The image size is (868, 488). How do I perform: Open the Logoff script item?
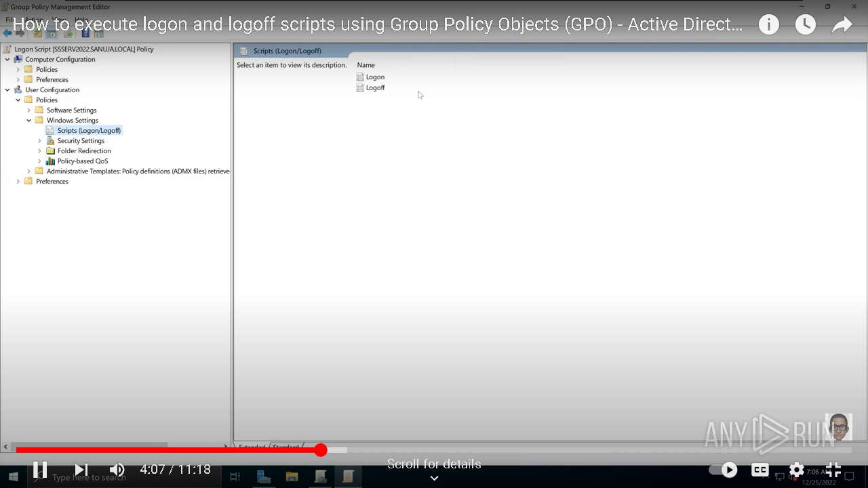pos(375,87)
